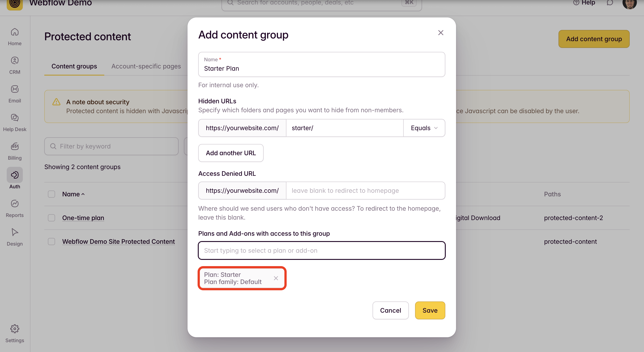Open the Billing sidebar icon
644x352 pixels.
coord(15,151)
